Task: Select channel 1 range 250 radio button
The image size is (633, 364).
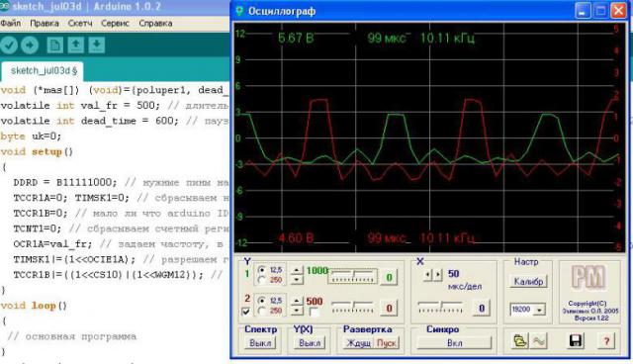Action: pos(261,280)
